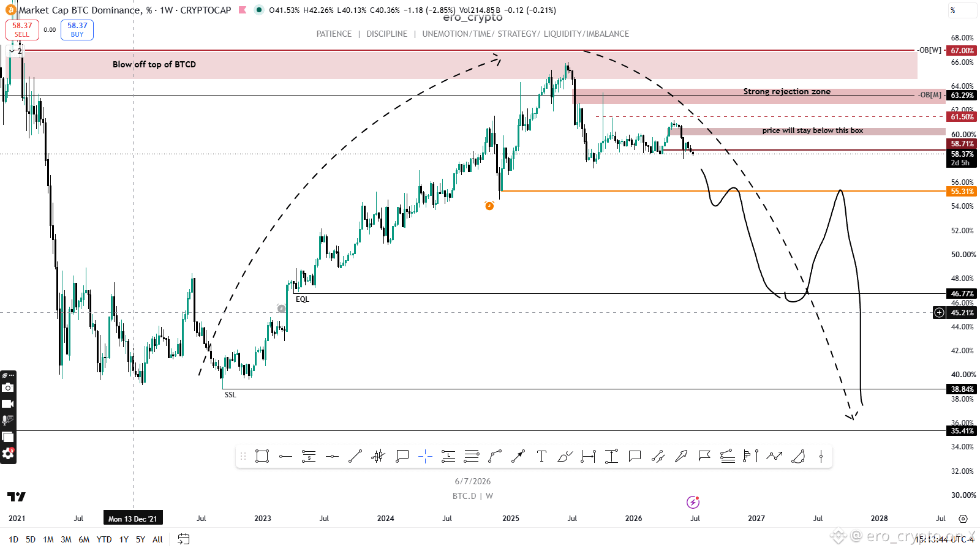Open the percent scale mode dropdown
Viewport: 980px width, 551px height.
(x=963, y=10)
